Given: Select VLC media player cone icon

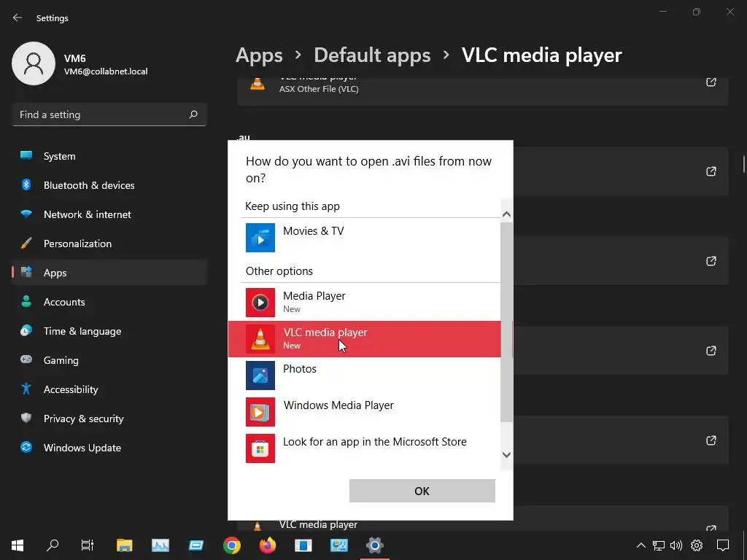Looking at the screenshot, I should (260, 339).
